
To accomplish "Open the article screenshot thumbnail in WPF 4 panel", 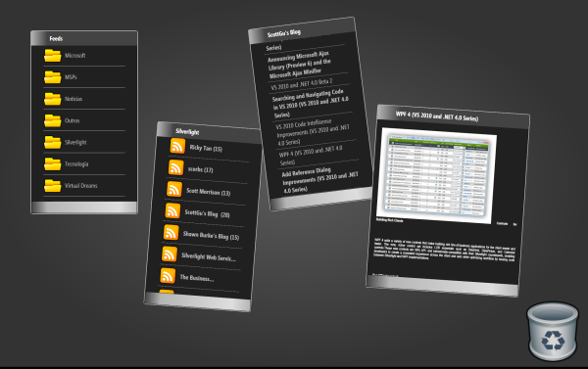I will pos(437,175).
